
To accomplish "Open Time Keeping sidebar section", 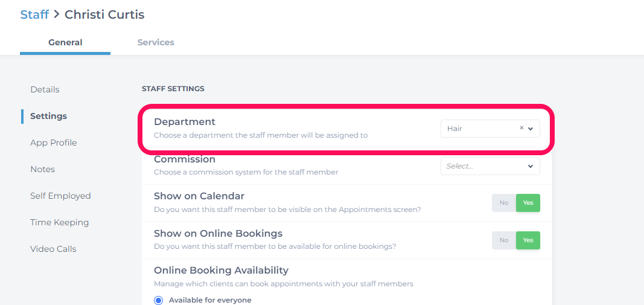I will coord(60,222).
